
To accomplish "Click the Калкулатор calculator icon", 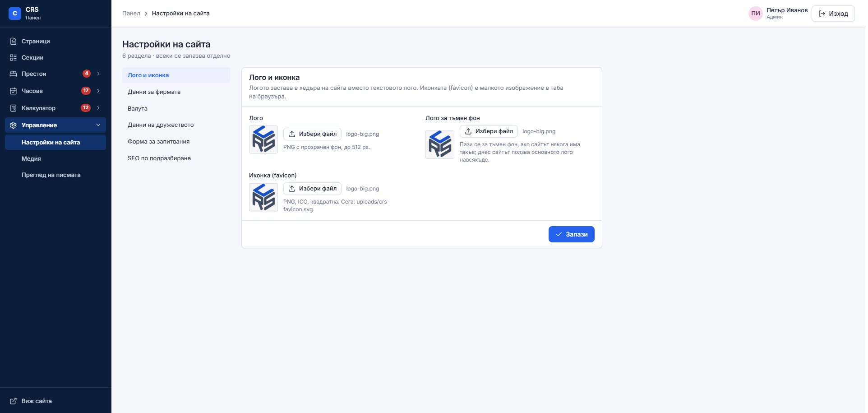I will click(x=14, y=108).
